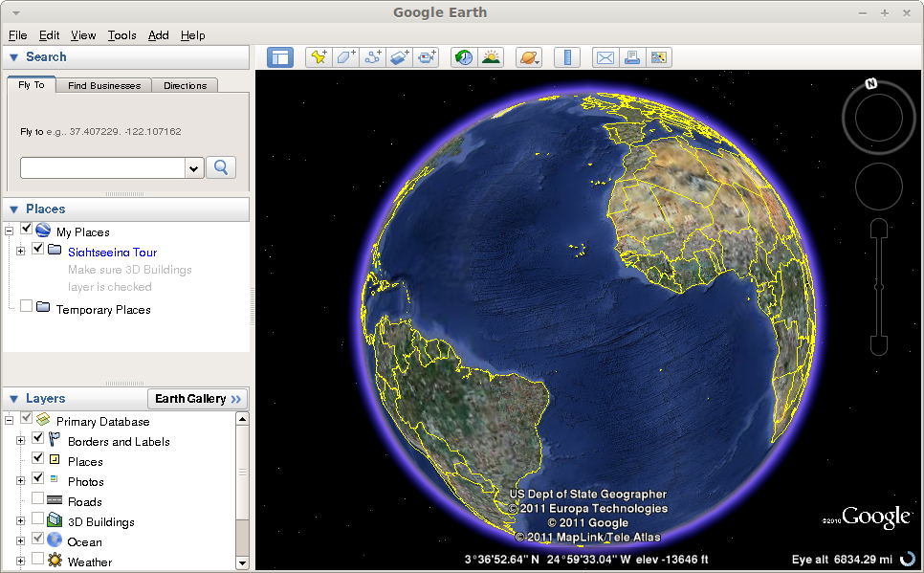This screenshot has width=924, height=573.
Task: Collapse the Primary Database tree node
Action: click(9, 420)
